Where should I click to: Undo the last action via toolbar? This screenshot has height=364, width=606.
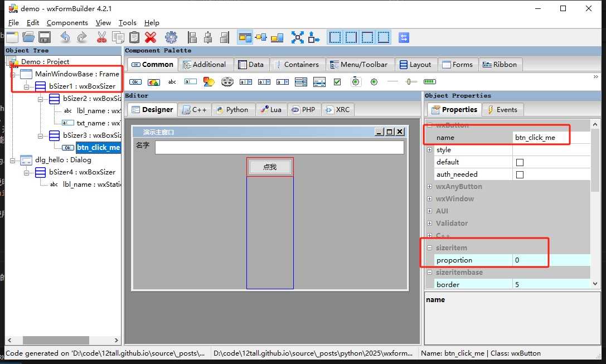[65, 37]
